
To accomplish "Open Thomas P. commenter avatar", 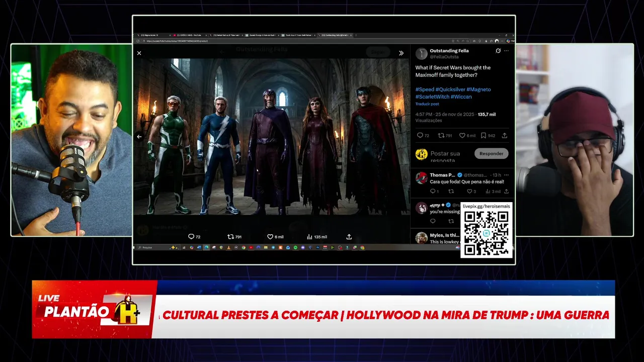I will pyautogui.click(x=422, y=178).
